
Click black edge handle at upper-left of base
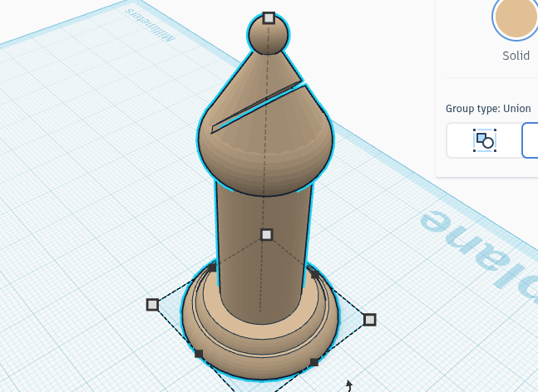tap(212, 267)
